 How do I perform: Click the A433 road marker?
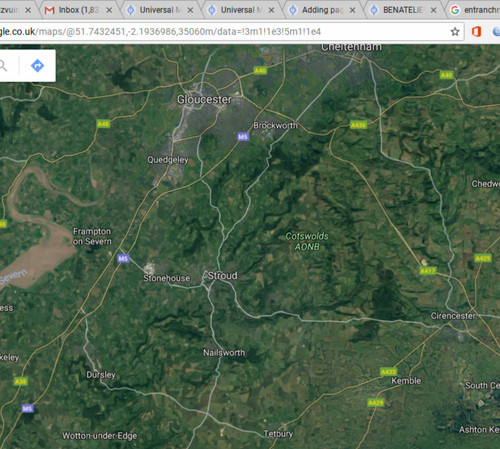coord(388,372)
